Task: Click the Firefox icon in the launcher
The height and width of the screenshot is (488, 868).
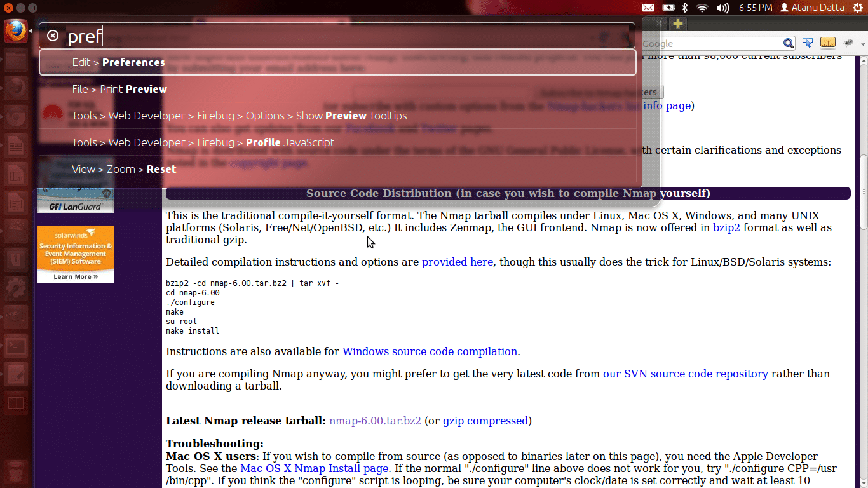Action: point(16,30)
